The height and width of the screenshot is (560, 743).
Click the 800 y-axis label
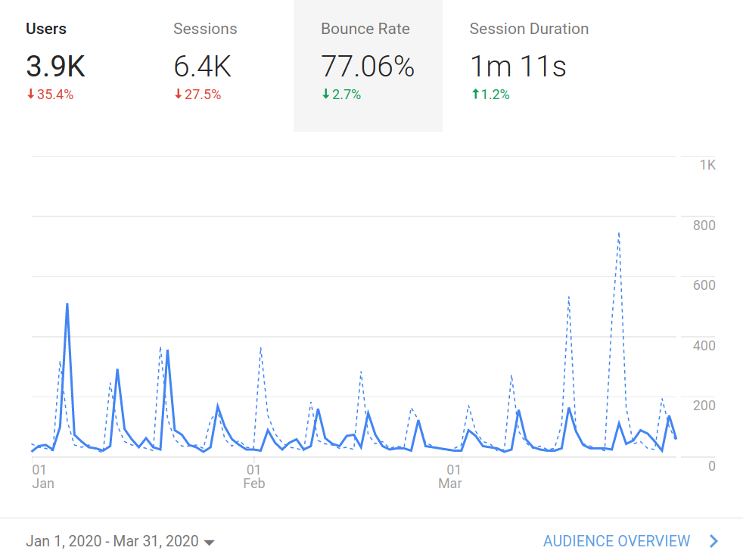coord(704,225)
